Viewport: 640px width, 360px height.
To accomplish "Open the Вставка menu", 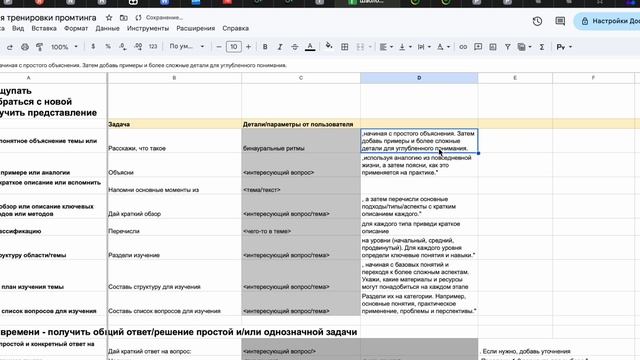I will (44, 28).
